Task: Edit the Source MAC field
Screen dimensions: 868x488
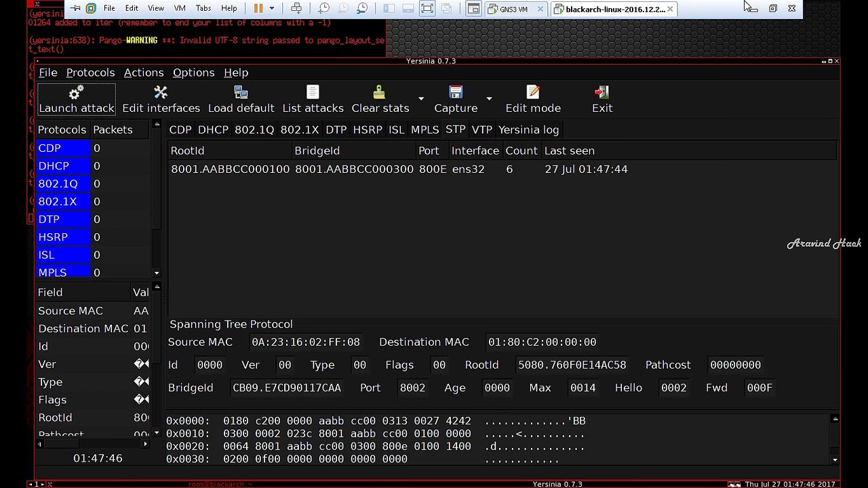Action: tap(306, 342)
